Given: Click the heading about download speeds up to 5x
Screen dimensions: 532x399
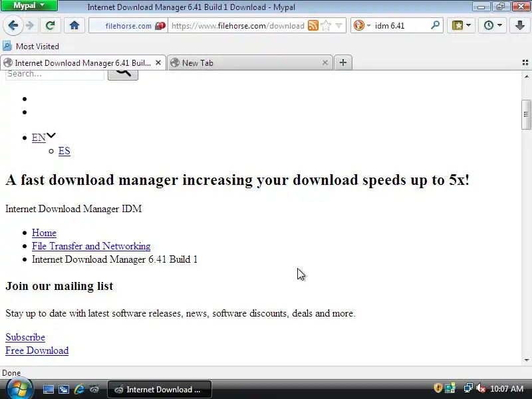Looking at the screenshot, I should 237,180.
